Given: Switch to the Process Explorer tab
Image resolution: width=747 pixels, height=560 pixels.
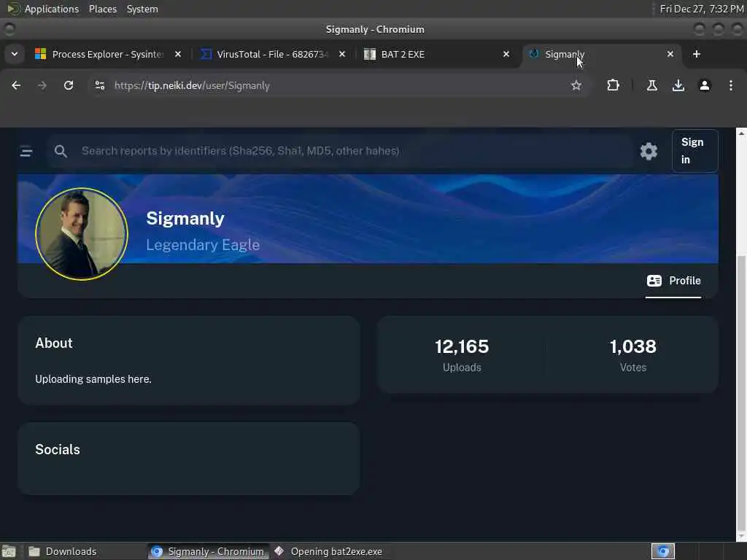Looking at the screenshot, I should (x=108, y=54).
